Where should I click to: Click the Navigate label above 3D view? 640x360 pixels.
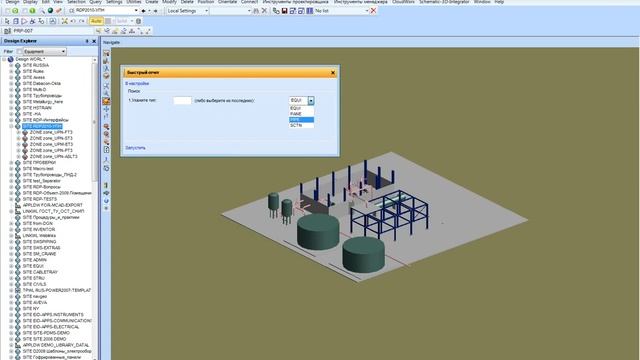pos(111,42)
